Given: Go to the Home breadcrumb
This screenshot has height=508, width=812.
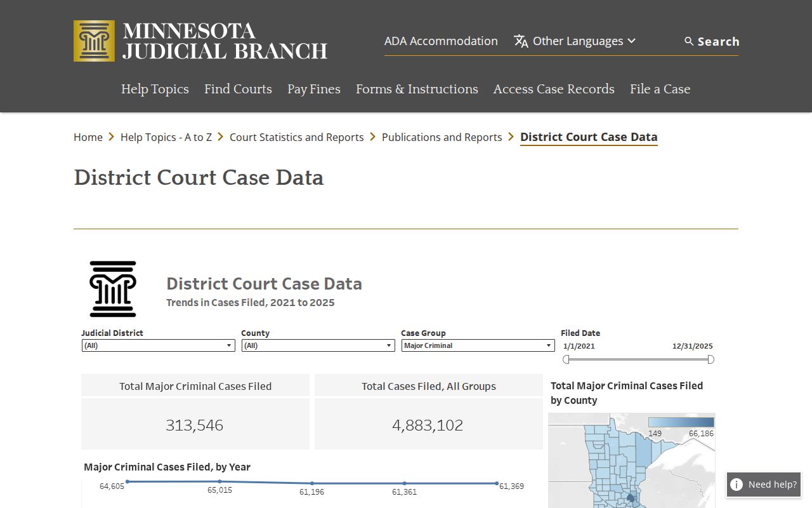Looking at the screenshot, I should pos(88,137).
